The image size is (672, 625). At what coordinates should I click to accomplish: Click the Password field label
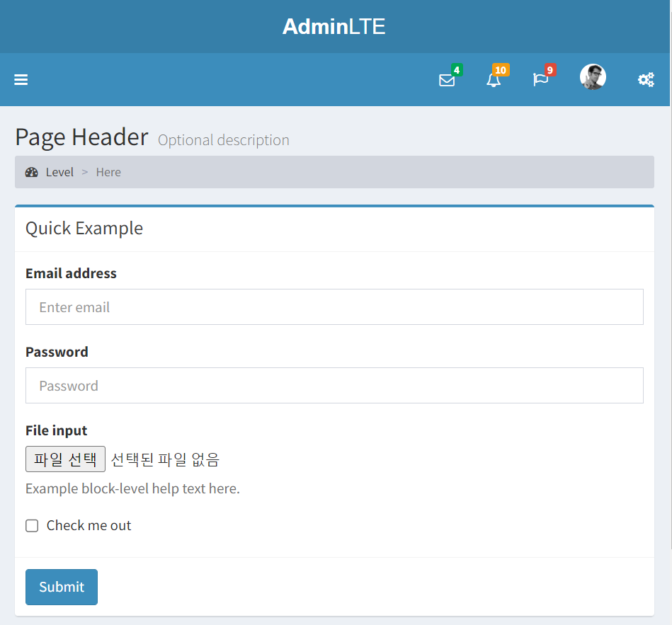point(57,352)
